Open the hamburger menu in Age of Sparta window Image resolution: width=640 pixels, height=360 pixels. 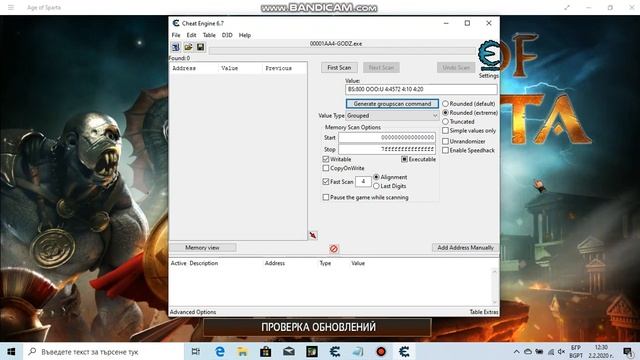pos(11,7)
